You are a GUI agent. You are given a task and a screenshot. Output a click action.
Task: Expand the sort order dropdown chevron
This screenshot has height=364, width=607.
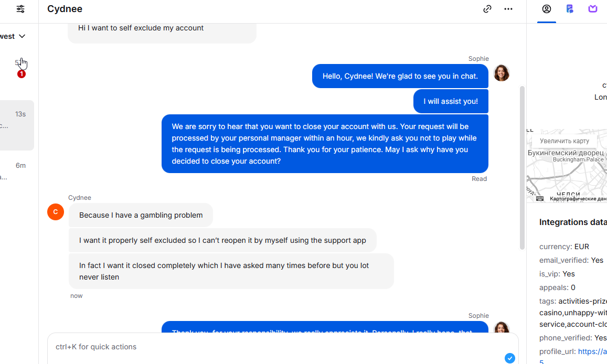[22, 36]
